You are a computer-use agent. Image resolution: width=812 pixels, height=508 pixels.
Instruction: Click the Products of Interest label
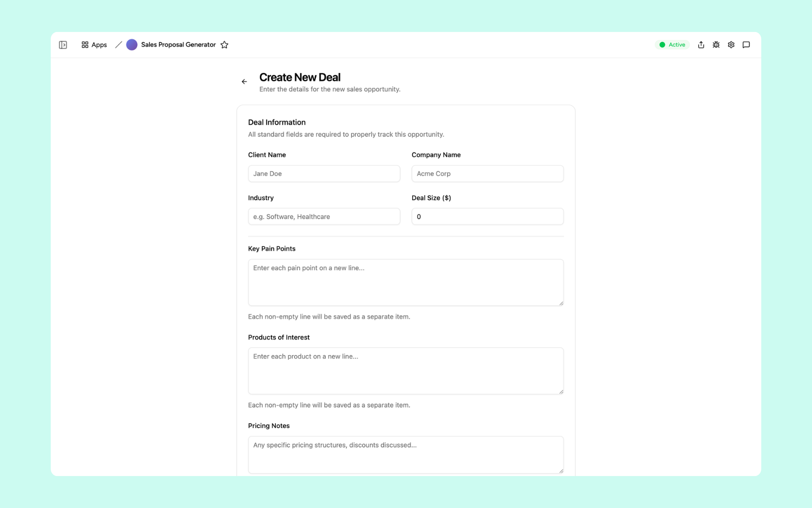[x=279, y=337]
